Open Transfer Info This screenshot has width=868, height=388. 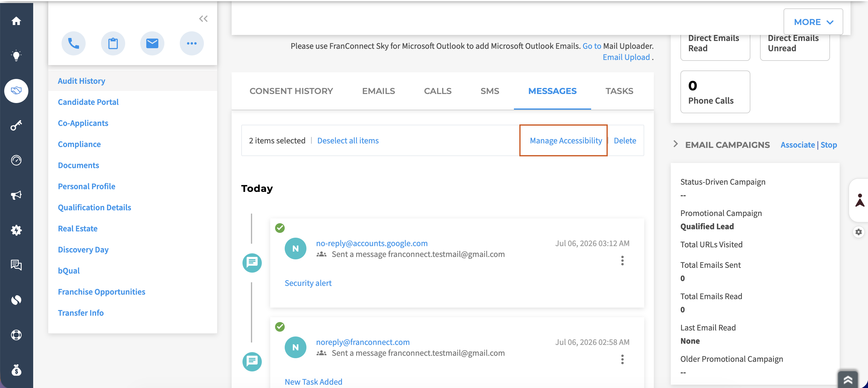point(81,313)
